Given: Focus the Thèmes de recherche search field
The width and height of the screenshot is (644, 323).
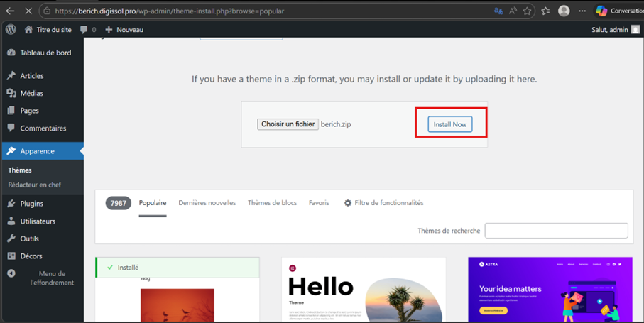Looking at the screenshot, I should click(x=556, y=231).
